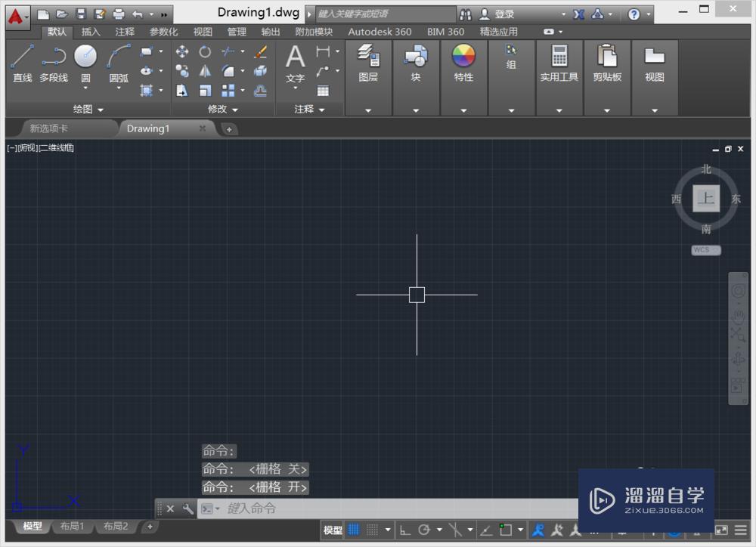Select the Mirror tool
The image size is (756, 547).
pyautogui.click(x=204, y=72)
